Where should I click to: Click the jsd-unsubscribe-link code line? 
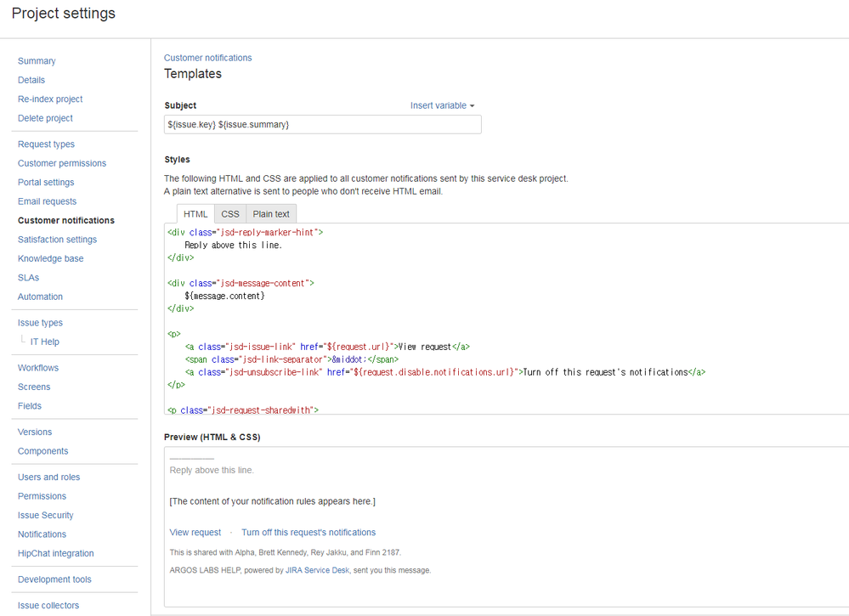tap(445, 372)
